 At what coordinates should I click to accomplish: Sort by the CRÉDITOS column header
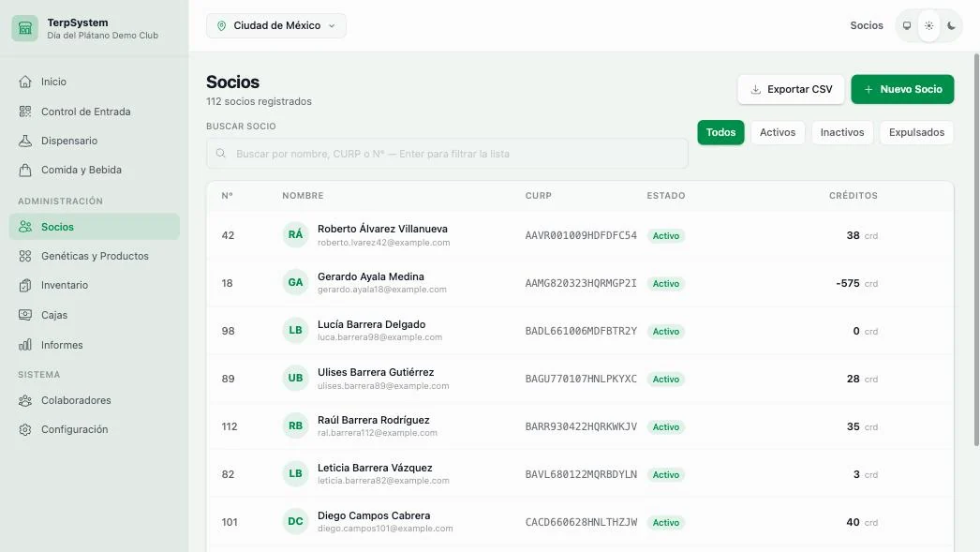(854, 196)
